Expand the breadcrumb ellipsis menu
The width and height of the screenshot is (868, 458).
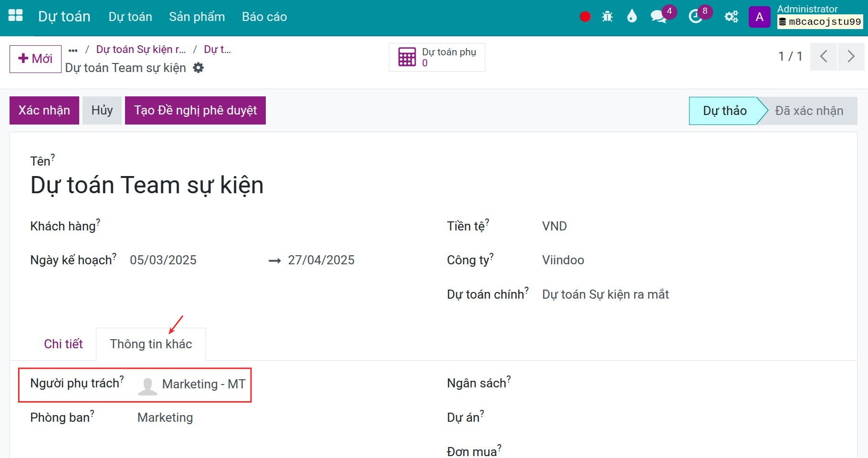[73, 50]
